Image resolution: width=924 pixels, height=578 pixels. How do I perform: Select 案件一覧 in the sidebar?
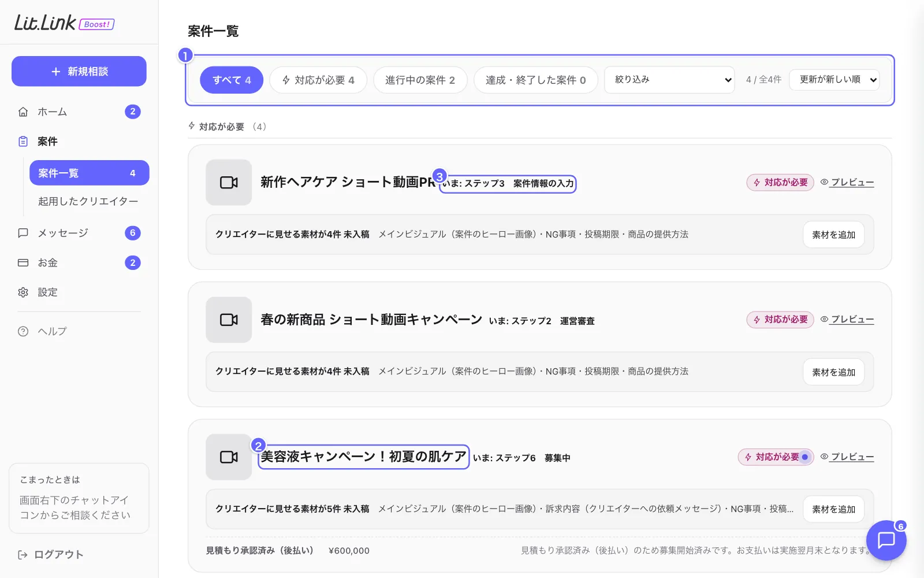coord(90,173)
